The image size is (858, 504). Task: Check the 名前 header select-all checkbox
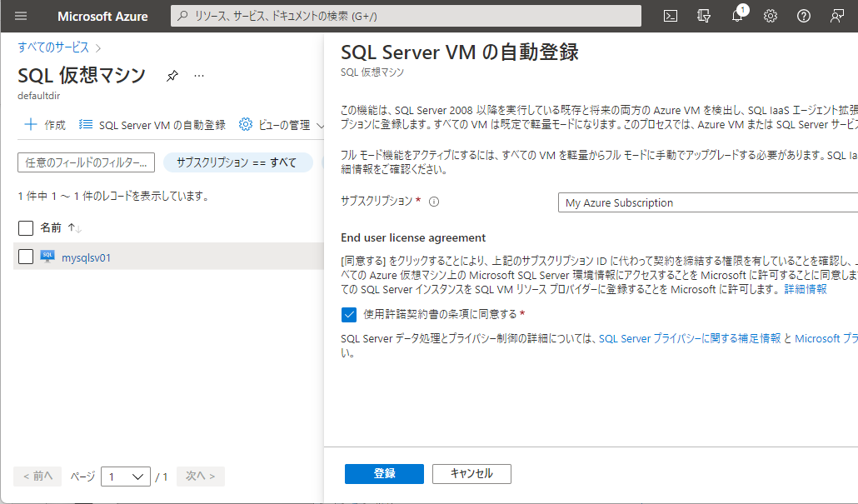coord(24,227)
